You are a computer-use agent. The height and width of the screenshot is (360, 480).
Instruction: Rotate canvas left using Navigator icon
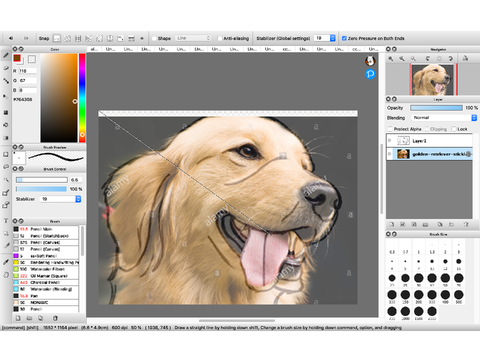pyautogui.click(x=428, y=59)
